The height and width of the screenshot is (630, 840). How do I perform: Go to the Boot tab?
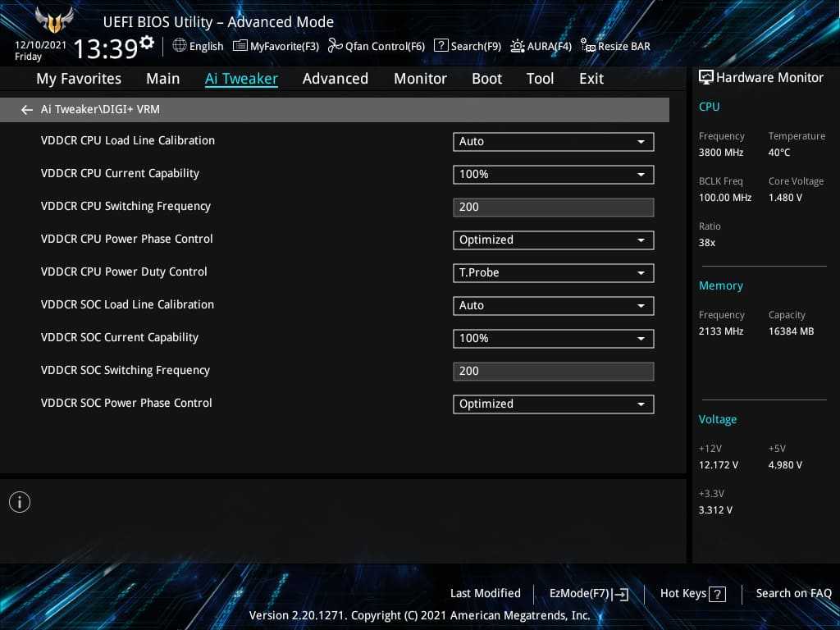click(486, 79)
